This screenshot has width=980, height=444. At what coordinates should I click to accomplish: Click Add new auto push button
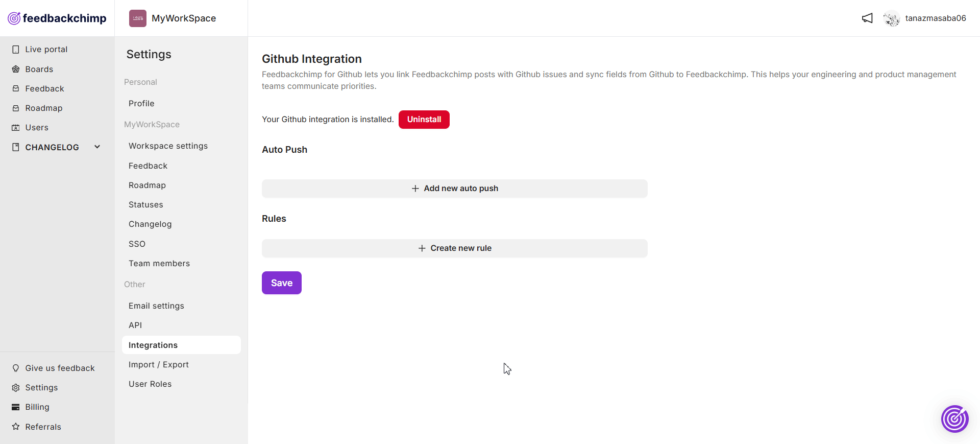(x=455, y=189)
